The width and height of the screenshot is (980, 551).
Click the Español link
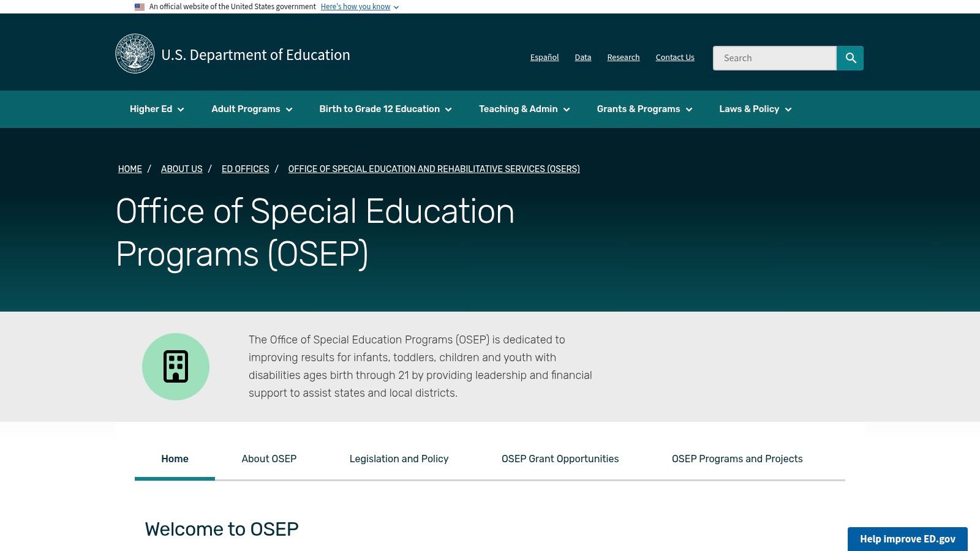pos(544,57)
